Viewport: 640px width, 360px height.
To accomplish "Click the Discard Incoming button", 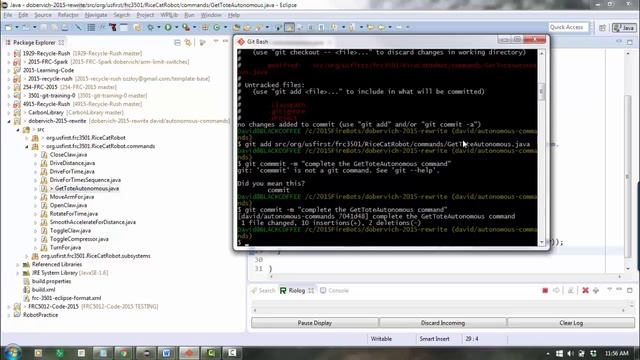I will tap(443, 323).
